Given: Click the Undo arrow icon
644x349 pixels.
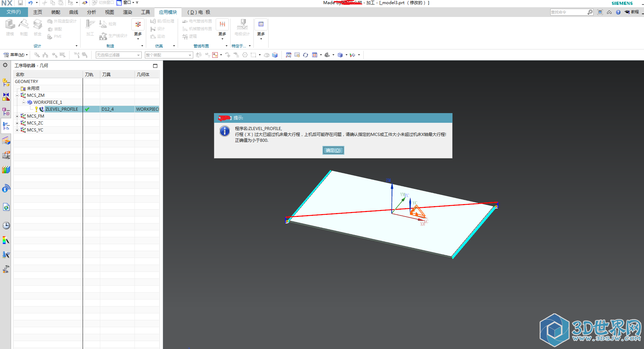Looking at the screenshot, I should pyautogui.click(x=30, y=3).
